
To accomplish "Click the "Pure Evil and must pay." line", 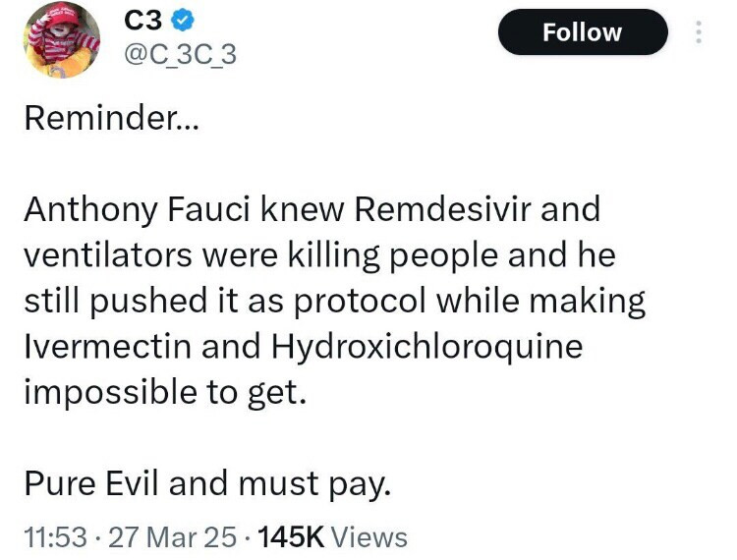I will click(x=207, y=483).
